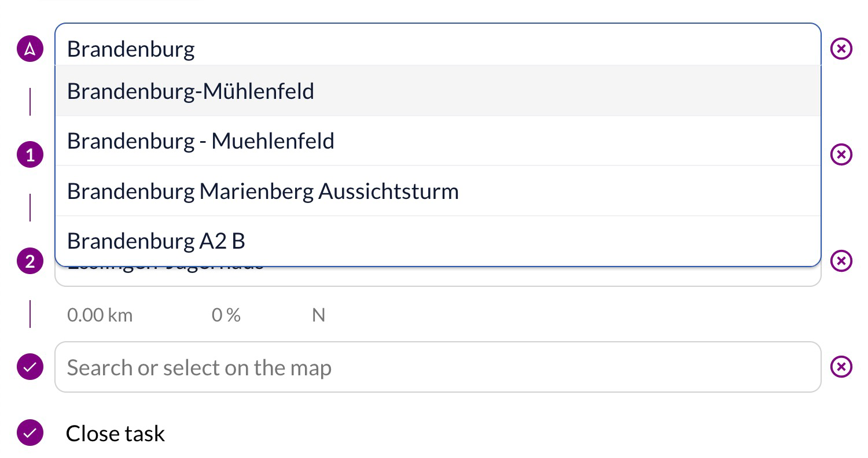This screenshot has width=868, height=458.
Task: Remove turnpoint 2 using its X icon
Action: coord(841,261)
